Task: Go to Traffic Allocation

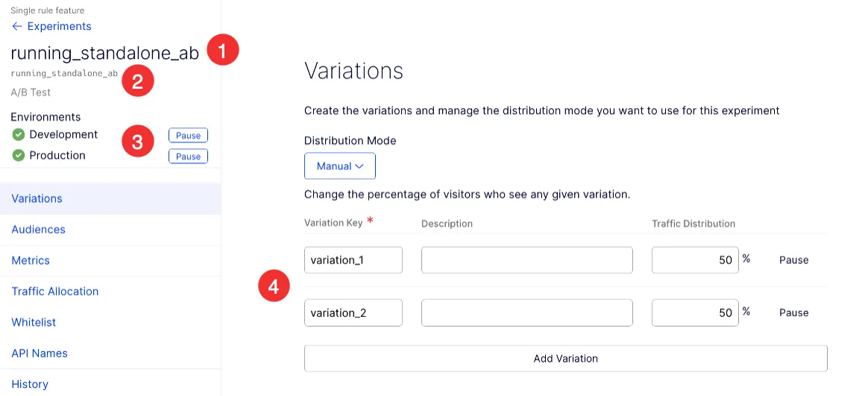Action: point(54,292)
